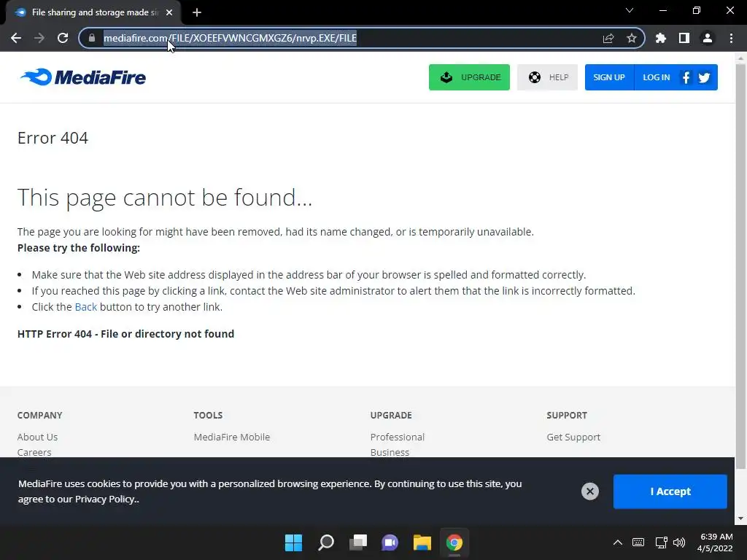Click the Chrome taskbar icon
The image size is (747, 560).
(x=454, y=542)
